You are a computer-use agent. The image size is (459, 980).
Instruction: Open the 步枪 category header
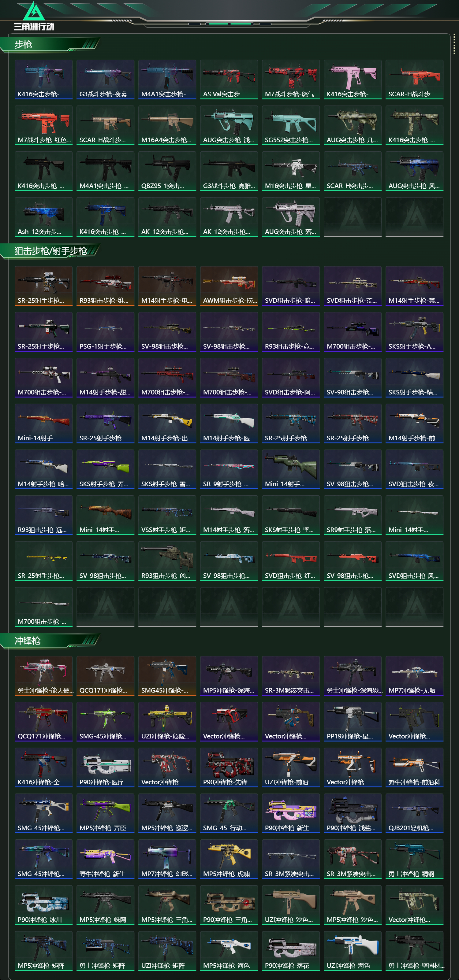tap(23, 45)
